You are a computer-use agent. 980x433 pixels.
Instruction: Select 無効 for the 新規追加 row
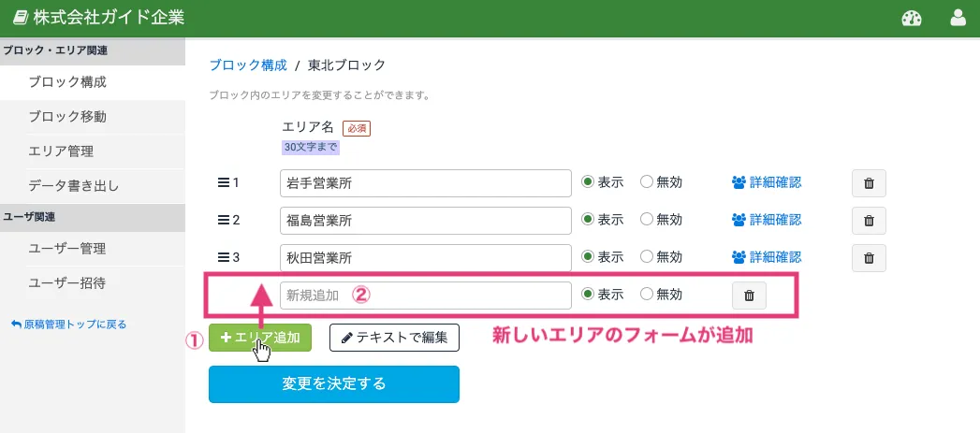coord(647,295)
